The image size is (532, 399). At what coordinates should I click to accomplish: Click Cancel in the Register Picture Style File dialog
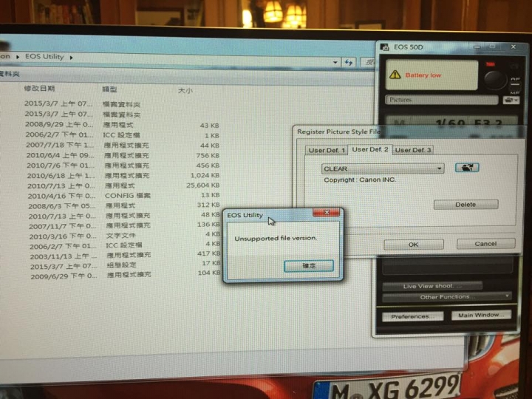pyautogui.click(x=485, y=244)
